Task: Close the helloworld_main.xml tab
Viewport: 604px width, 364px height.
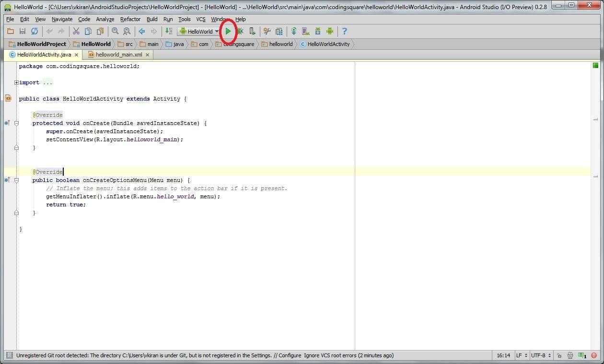Action: click(x=147, y=55)
